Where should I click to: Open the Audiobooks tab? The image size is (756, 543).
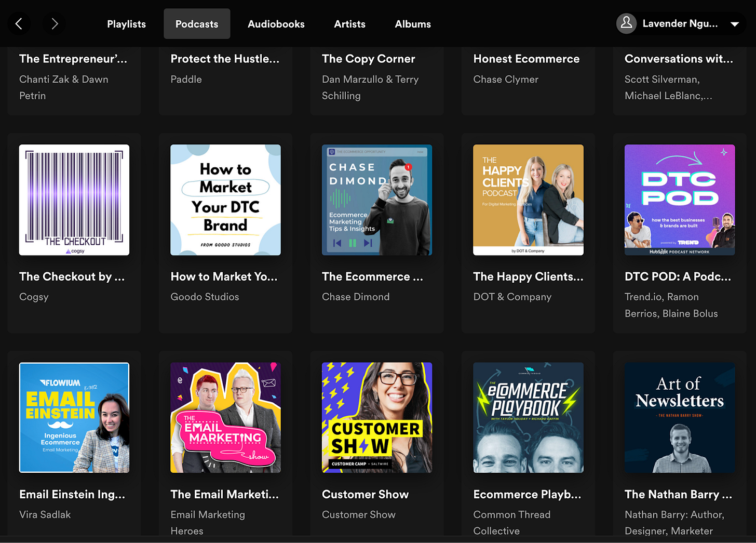click(276, 24)
